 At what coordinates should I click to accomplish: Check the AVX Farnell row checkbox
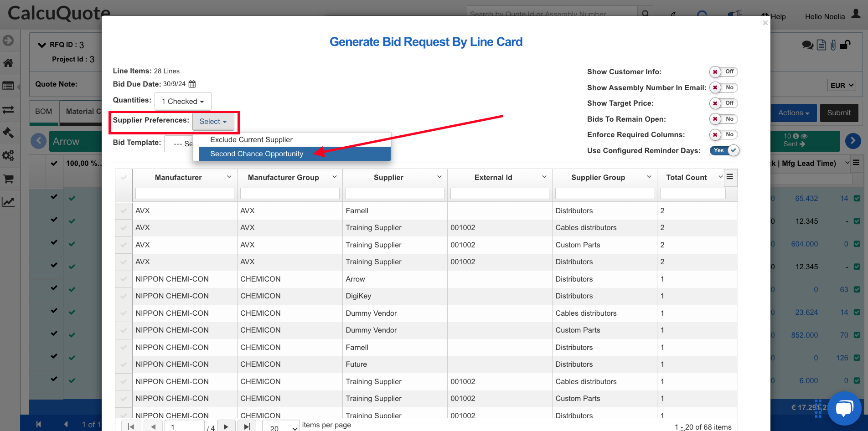124,210
